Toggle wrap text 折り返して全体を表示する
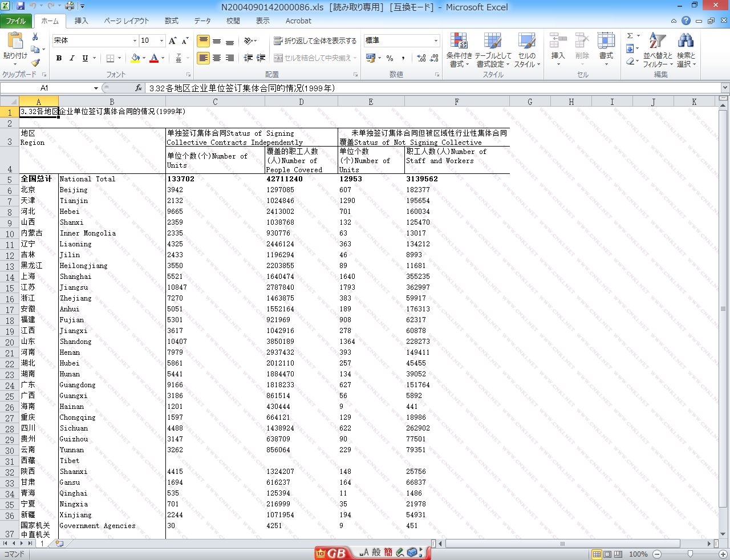Viewport: 730px width, 560px height. [x=315, y=41]
